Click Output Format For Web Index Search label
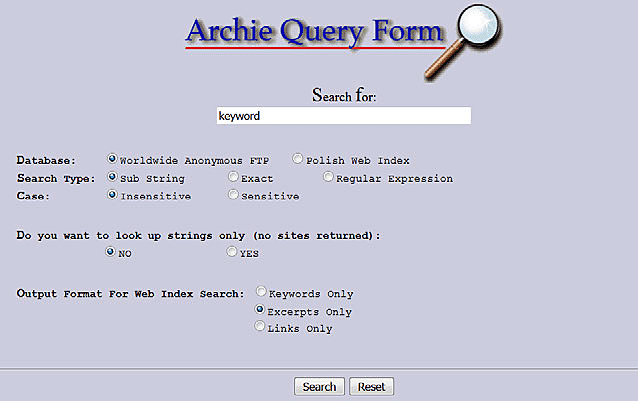 tap(130, 294)
